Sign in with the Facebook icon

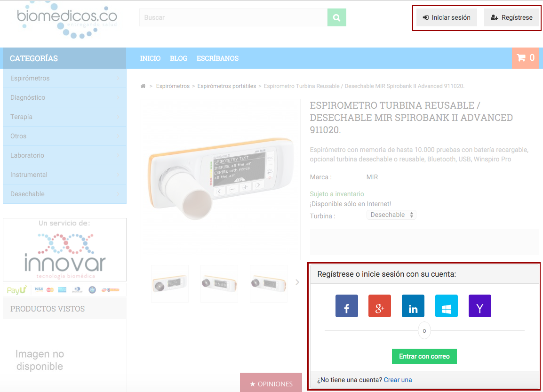coord(347,306)
